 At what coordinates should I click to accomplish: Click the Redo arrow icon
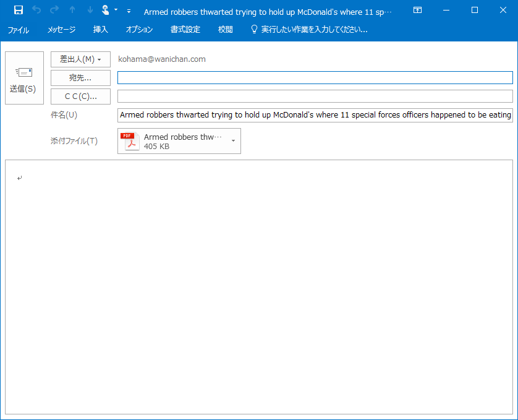[x=54, y=11]
